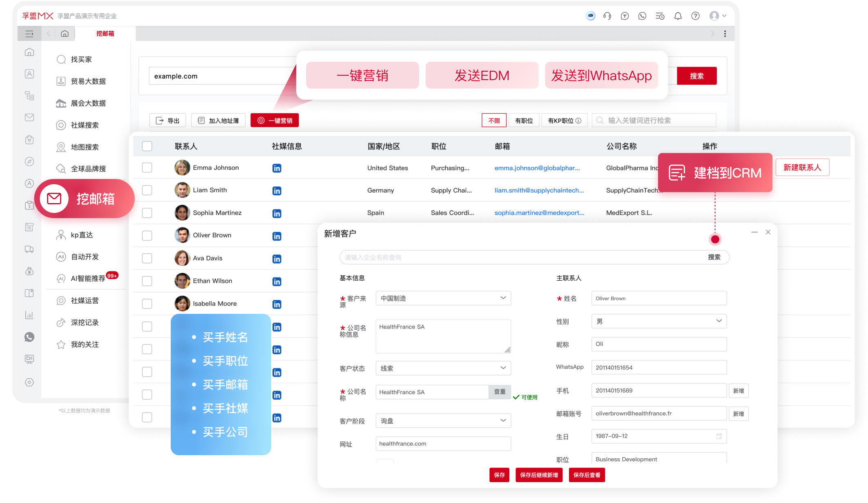868x503 pixels.
Task: Expand the 性别 gender dropdown
Action: tap(658, 321)
